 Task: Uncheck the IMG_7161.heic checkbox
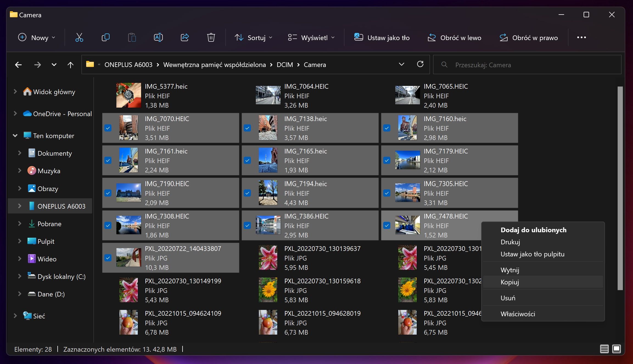pos(108,160)
